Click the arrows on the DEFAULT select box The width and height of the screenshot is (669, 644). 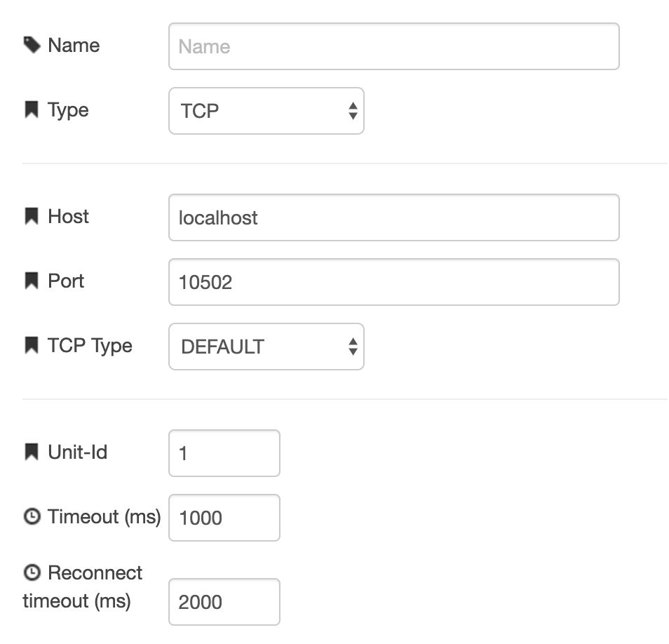[353, 347]
